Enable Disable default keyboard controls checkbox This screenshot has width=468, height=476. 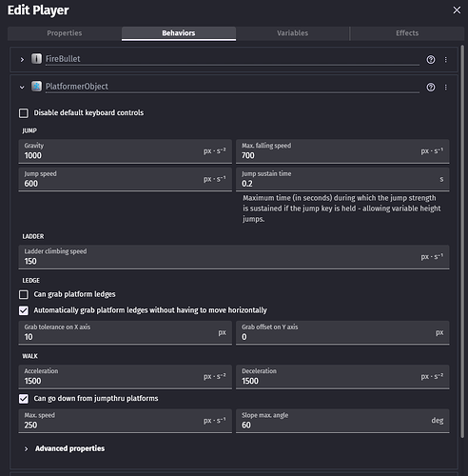click(24, 113)
